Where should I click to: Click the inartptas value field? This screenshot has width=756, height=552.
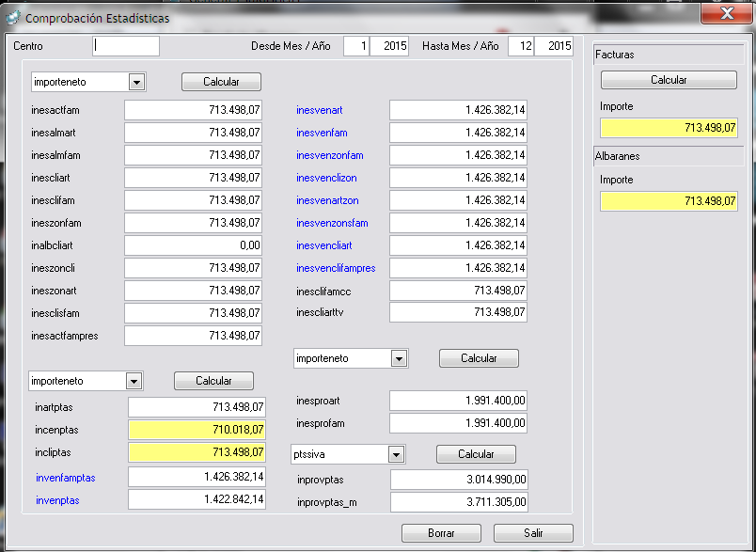pos(197,407)
